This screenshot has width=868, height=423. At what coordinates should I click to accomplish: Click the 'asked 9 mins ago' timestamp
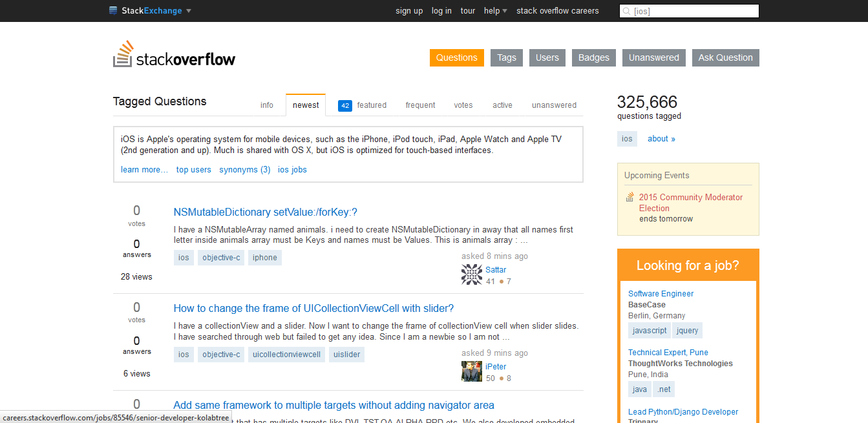pos(494,353)
